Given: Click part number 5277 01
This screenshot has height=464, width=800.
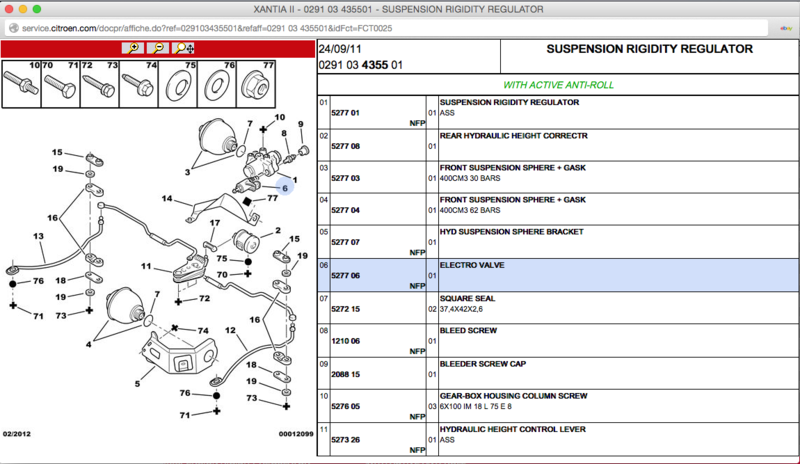Looking at the screenshot, I should click(x=345, y=113).
